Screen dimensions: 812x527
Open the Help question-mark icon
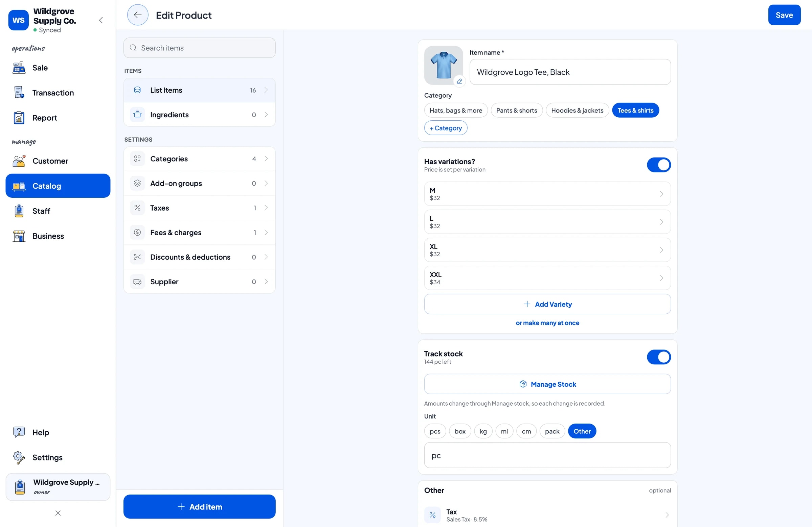pos(19,432)
